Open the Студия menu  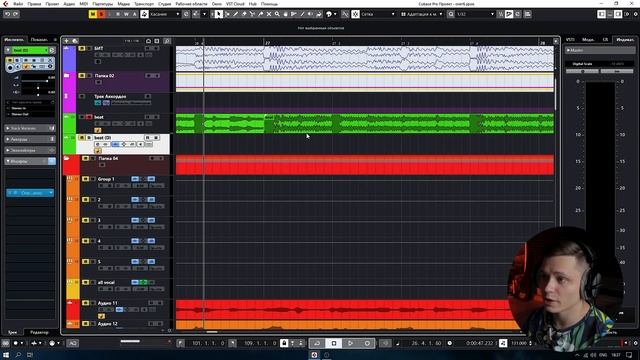pyautogui.click(x=164, y=4)
